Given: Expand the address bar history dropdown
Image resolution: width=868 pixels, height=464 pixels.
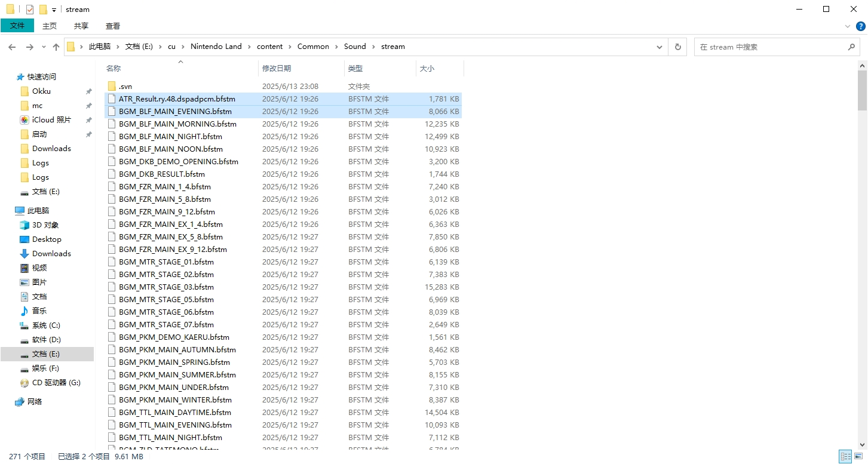Looking at the screenshot, I should 660,47.
